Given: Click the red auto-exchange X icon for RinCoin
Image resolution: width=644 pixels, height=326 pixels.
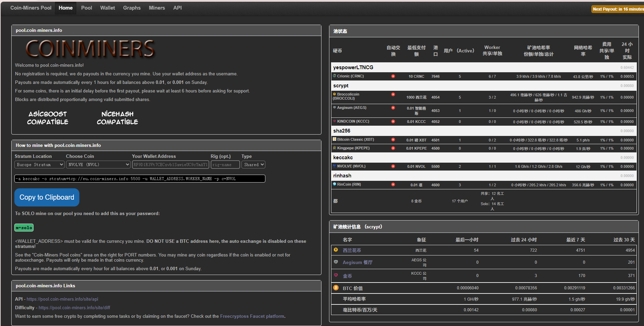Looking at the screenshot, I should [x=393, y=185].
